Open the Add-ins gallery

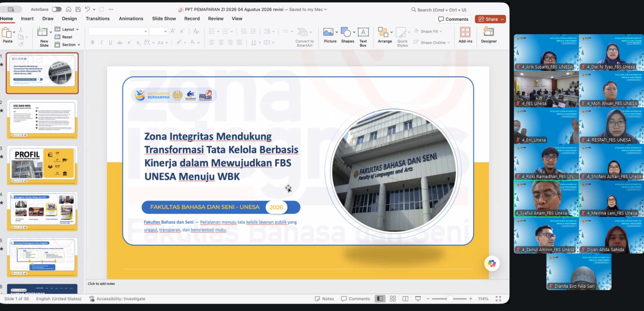465,35
